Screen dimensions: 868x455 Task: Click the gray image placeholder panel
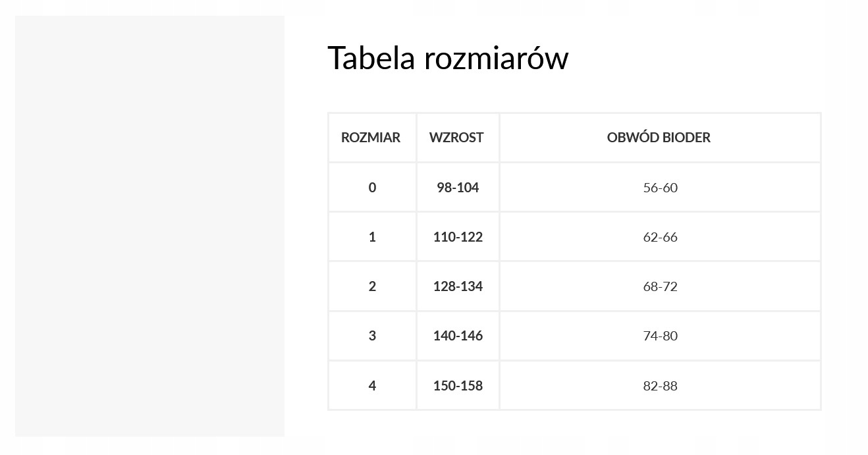[x=149, y=226]
